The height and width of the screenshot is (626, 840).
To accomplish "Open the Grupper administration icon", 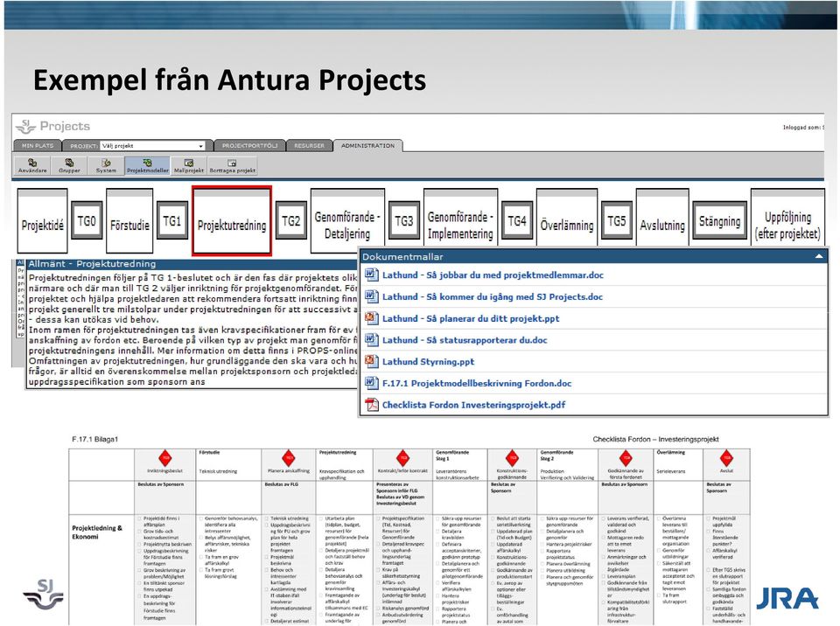I will click(x=69, y=165).
